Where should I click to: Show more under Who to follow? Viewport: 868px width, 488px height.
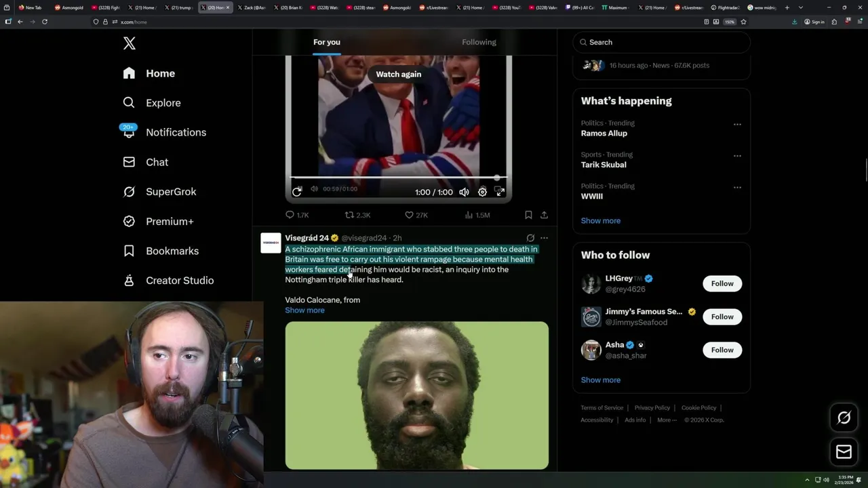pyautogui.click(x=600, y=380)
